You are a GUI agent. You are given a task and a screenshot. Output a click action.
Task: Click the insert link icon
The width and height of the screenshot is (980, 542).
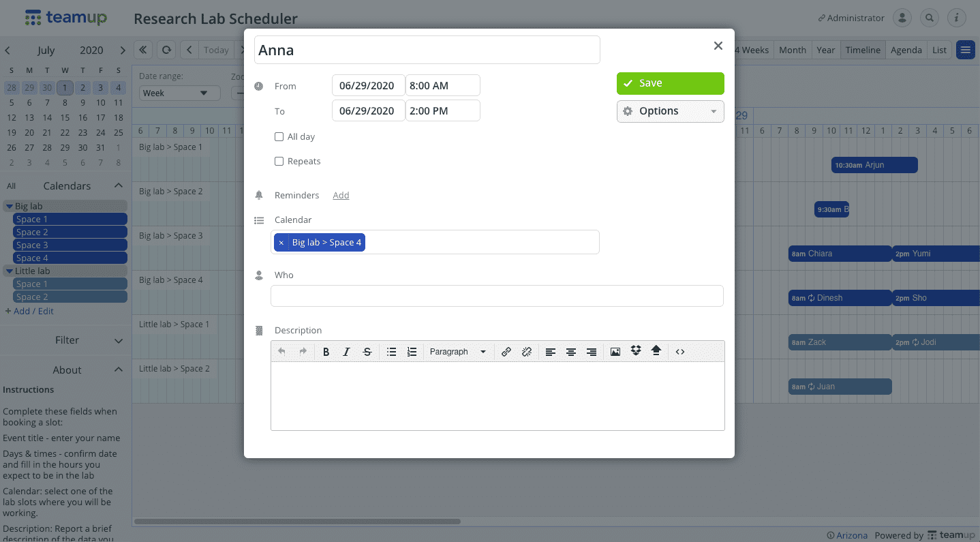click(x=506, y=352)
